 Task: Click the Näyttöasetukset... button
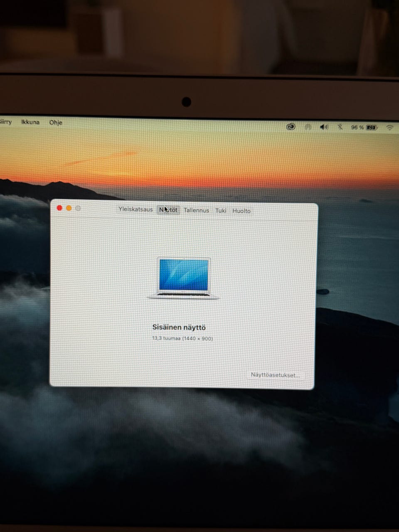tap(275, 375)
